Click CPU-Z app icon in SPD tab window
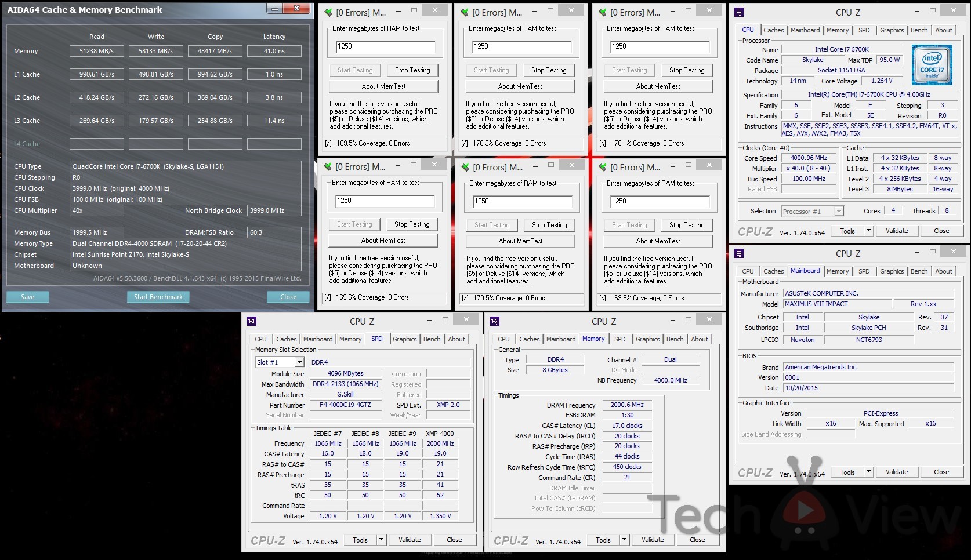This screenshot has height=560, width=971. pos(252,321)
